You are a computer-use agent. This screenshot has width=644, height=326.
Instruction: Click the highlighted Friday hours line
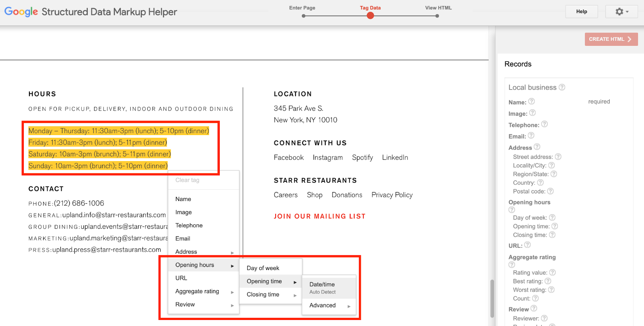pyautogui.click(x=98, y=143)
